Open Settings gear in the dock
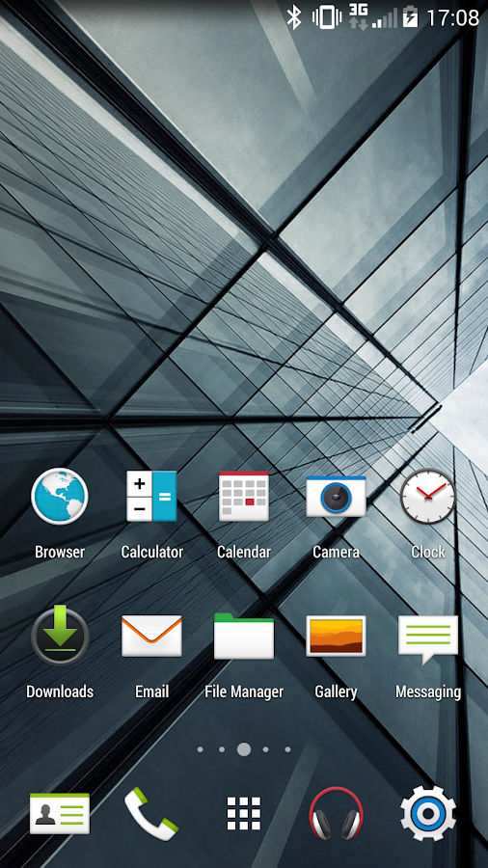488x868 pixels. [x=427, y=814]
